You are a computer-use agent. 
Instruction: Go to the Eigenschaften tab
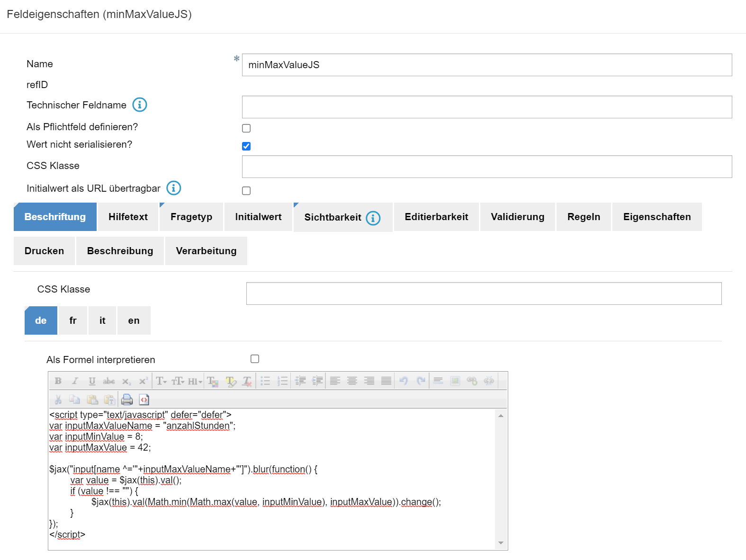click(x=656, y=217)
